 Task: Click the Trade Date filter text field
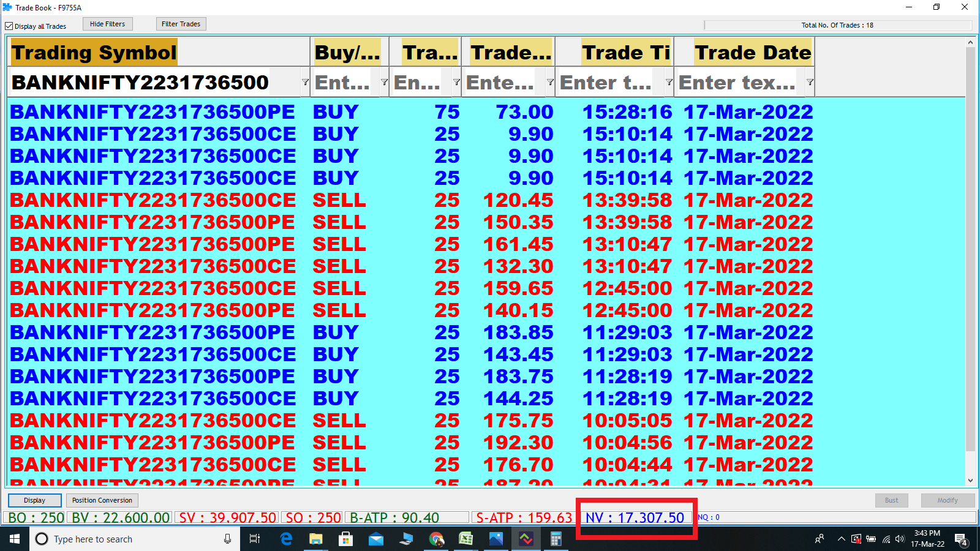coord(740,82)
